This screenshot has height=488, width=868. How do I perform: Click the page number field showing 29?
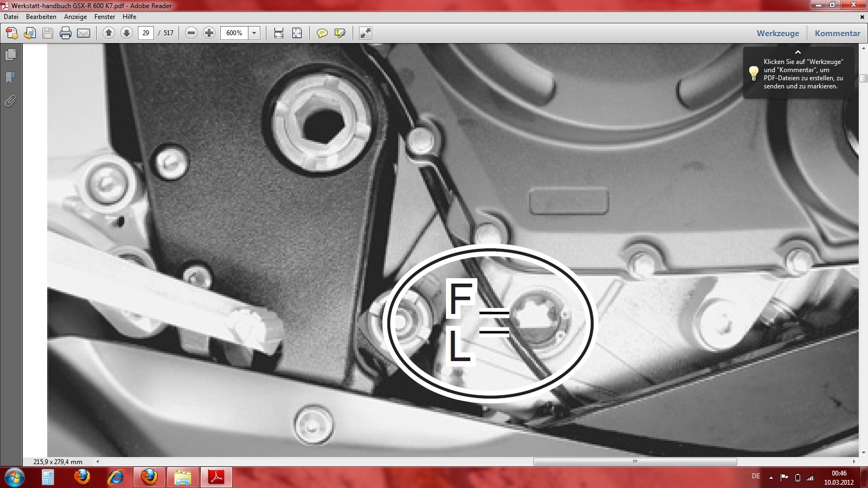point(146,33)
